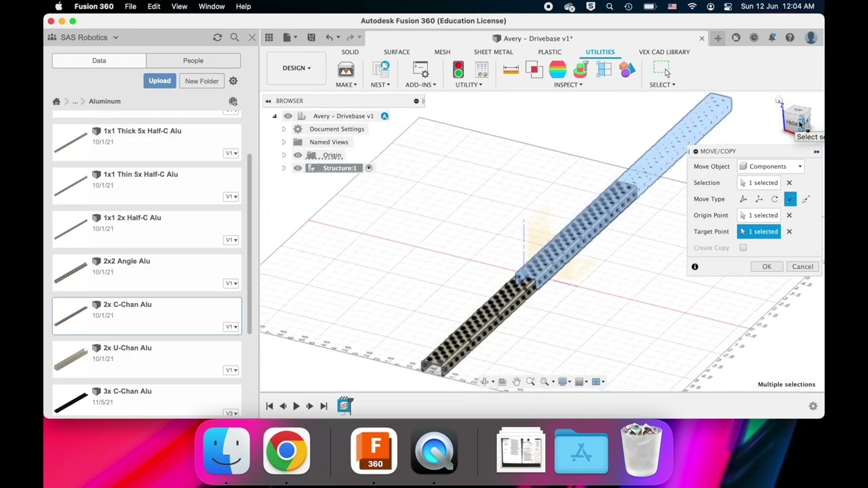Switch to the SOLID tab
This screenshot has height=488, width=868.
pyautogui.click(x=350, y=52)
